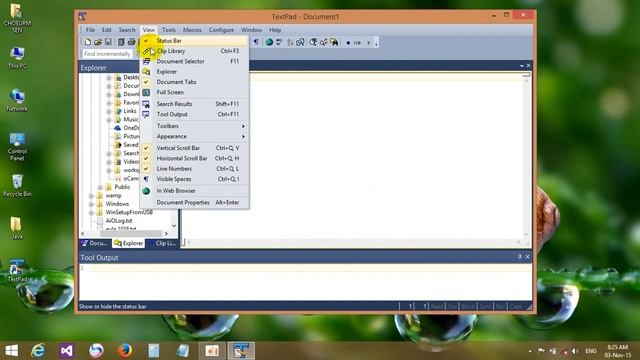Select Tool Output in View menu
Viewport: 640px width, 360px height.
pos(194,114)
